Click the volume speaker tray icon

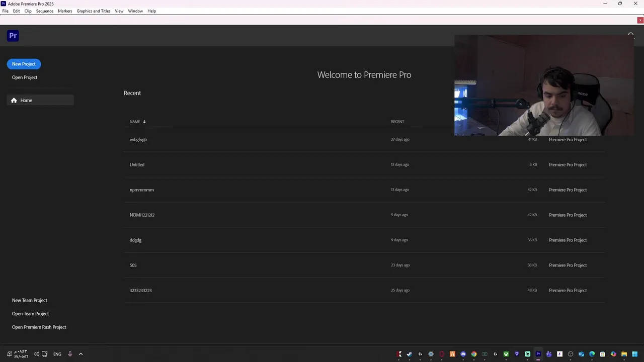[36, 354]
